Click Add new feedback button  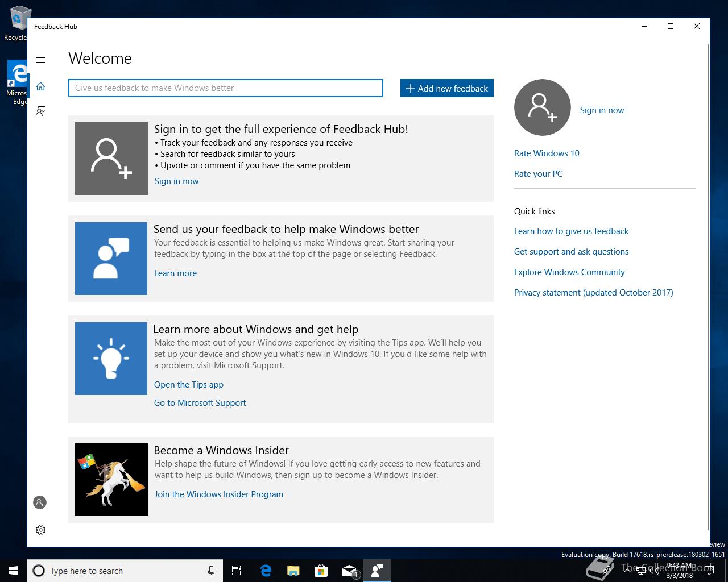click(447, 88)
